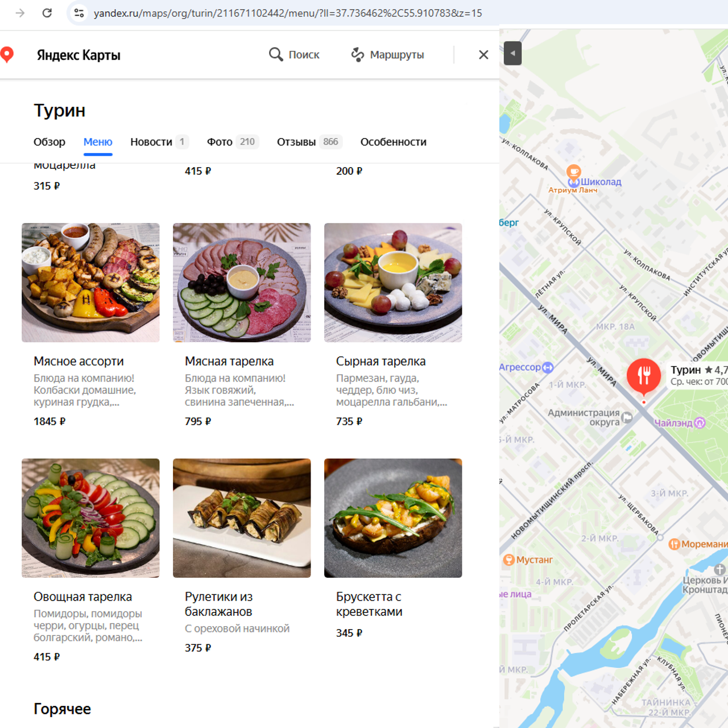Image resolution: width=728 pixels, height=728 pixels.
Task: Open site info icon in address bar
Action: coord(79,13)
